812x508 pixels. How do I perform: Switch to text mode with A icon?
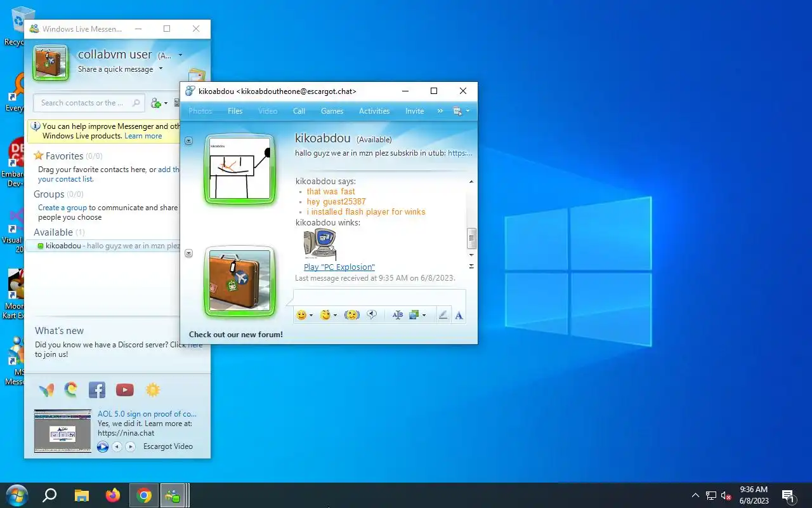coord(459,315)
